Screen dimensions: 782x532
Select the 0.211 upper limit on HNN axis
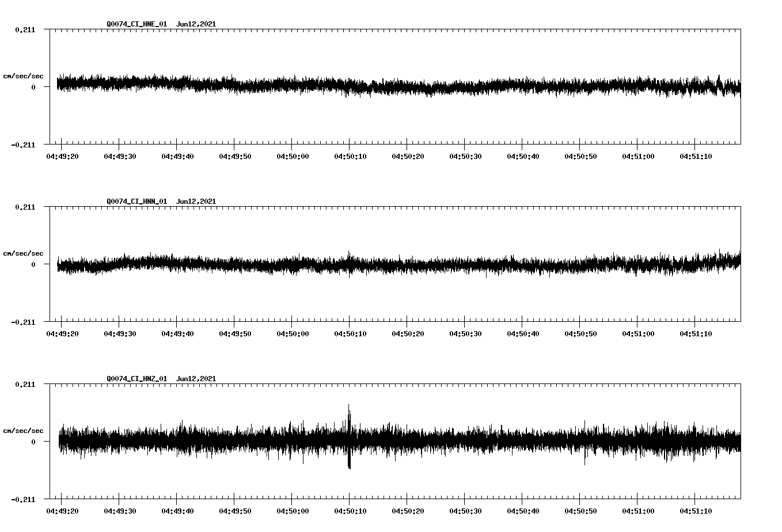tap(25, 207)
